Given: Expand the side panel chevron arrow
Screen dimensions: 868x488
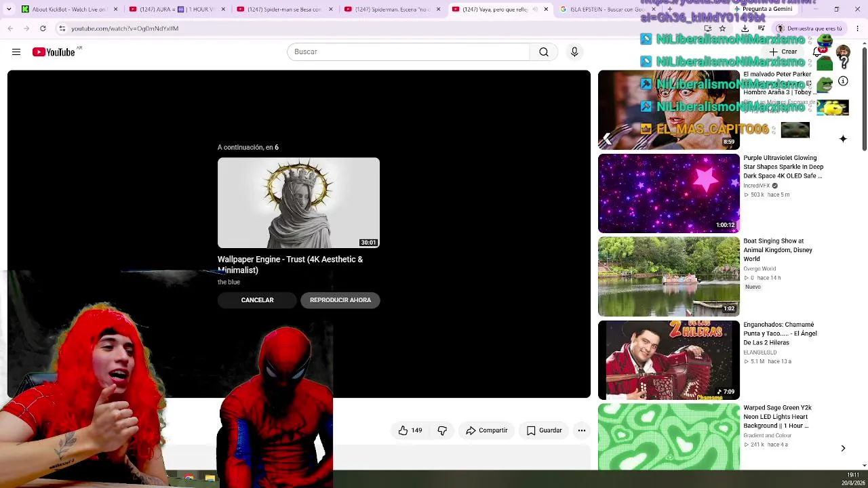Looking at the screenshot, I should tap(843, 449).
